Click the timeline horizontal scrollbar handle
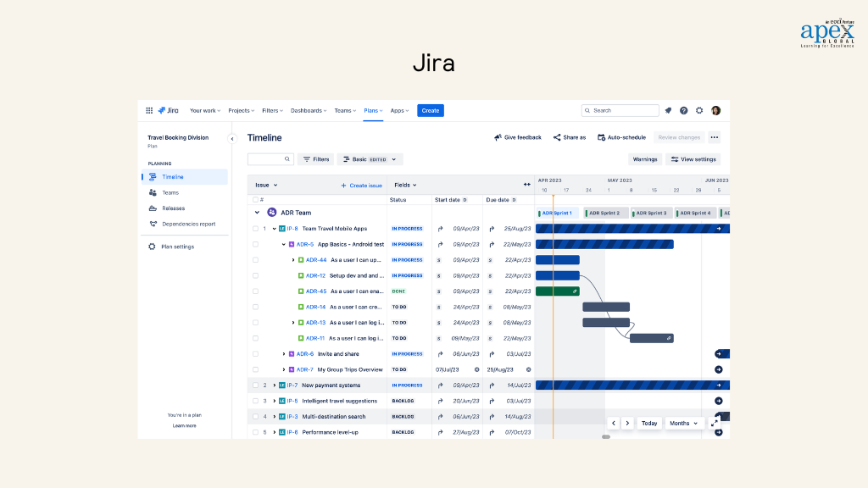This screenshot has width=868, height=488. pos(606,437)
